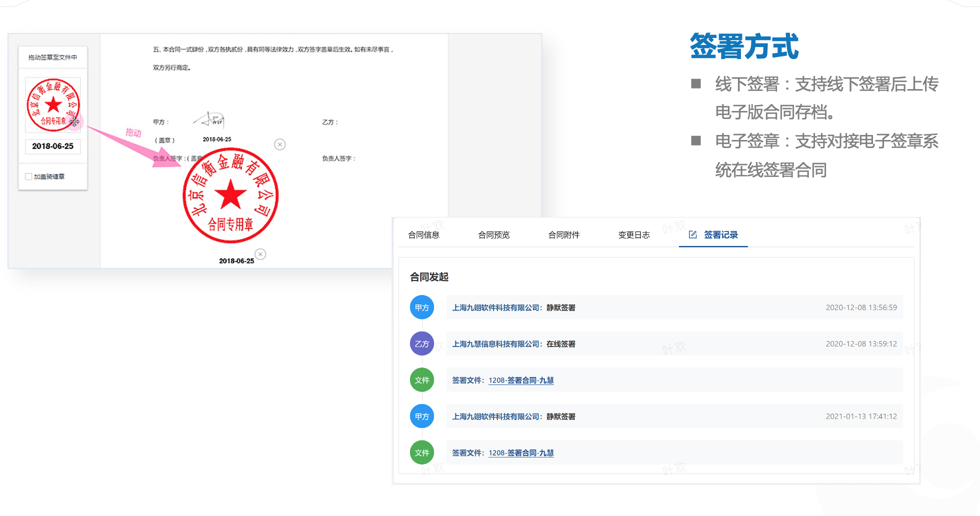Switch to the 变更日志 tab
Image resolution: width=980 pixels, height=516 pixels.
tap(633, 235)
